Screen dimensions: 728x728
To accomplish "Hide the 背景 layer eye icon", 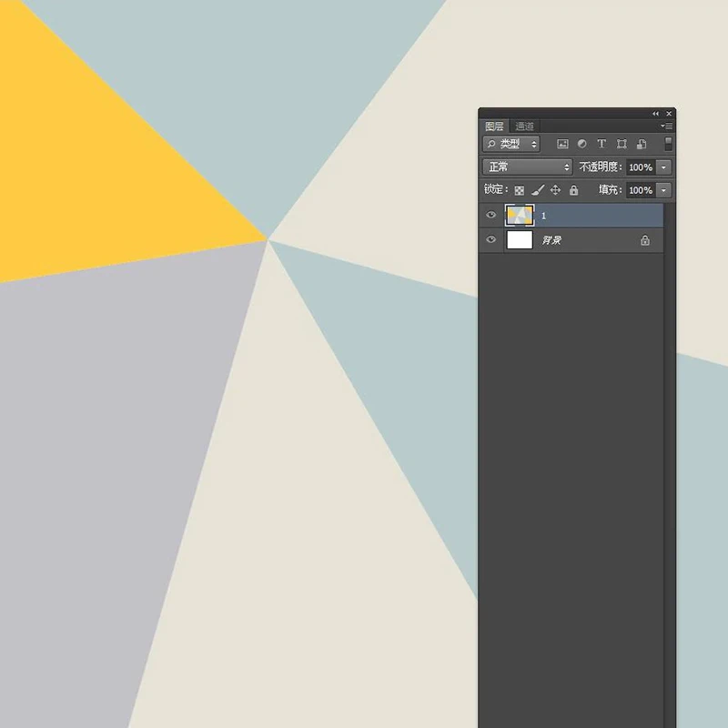I will pos(490,239).
